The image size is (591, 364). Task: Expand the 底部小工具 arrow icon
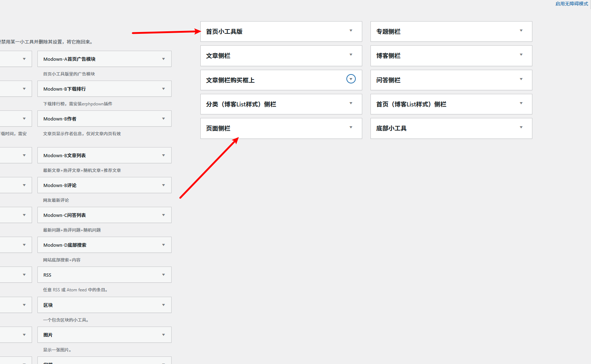521,128
